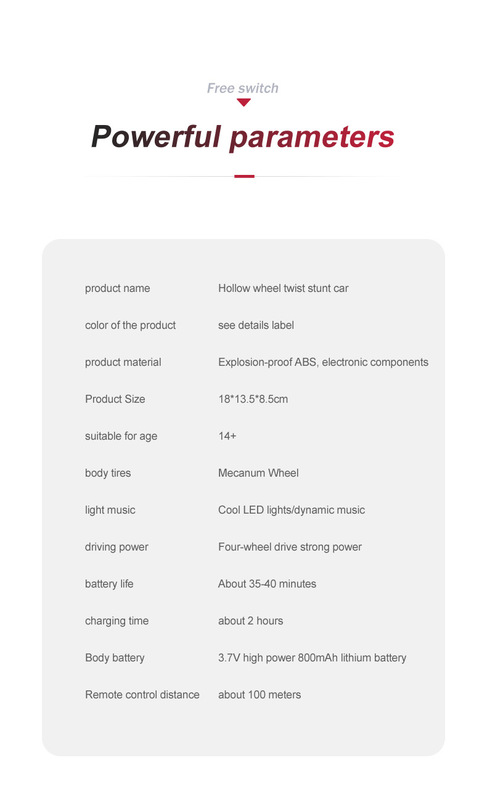The image size is (487, 800).
Task: Click the 'about 100 meters' value
Action: (259, 694)
